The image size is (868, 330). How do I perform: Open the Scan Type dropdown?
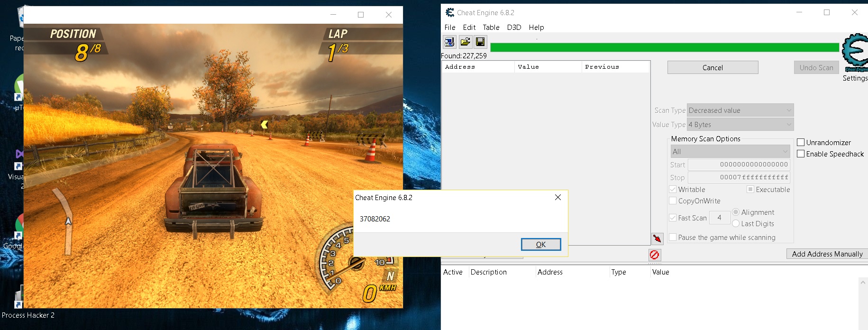740,110
